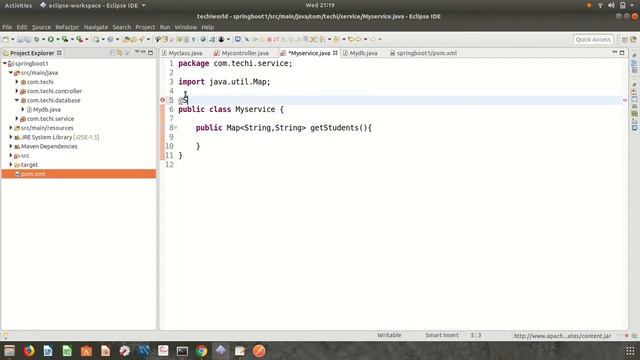The width and height of the screenshot is (640, 360).
Task: Open Ubuntu Software from the dock
Action: point(86,351)
